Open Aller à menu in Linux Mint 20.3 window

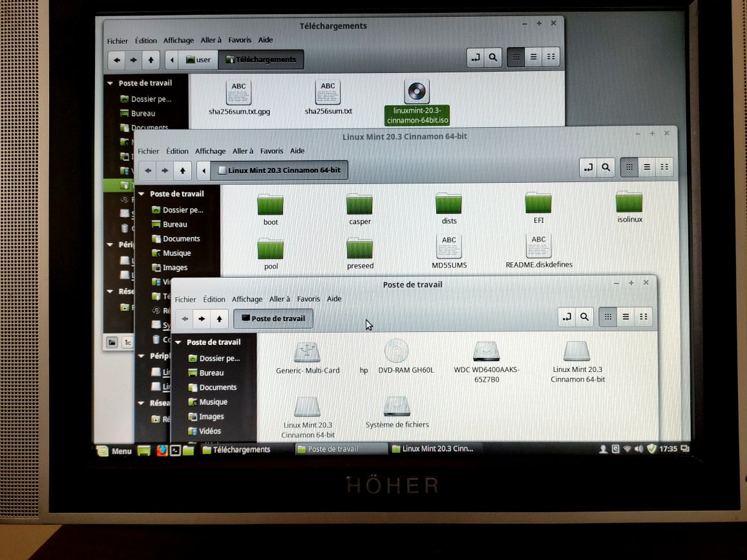point(242,151)
